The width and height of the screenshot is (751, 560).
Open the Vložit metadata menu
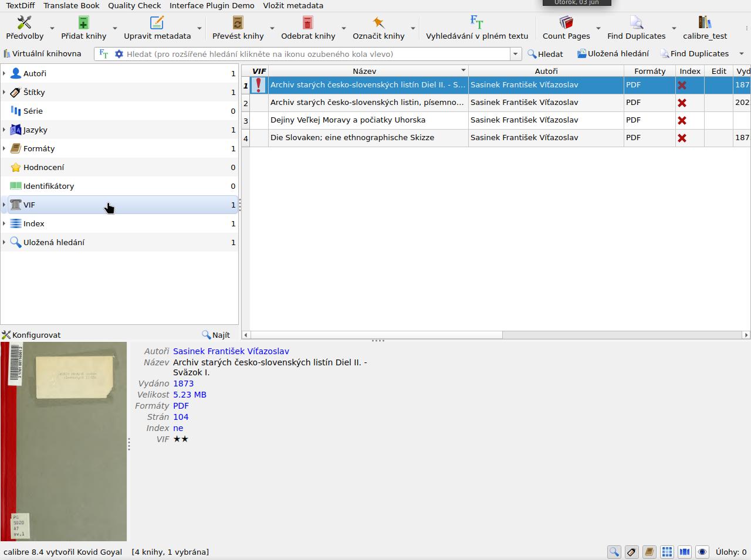[293, 5]
